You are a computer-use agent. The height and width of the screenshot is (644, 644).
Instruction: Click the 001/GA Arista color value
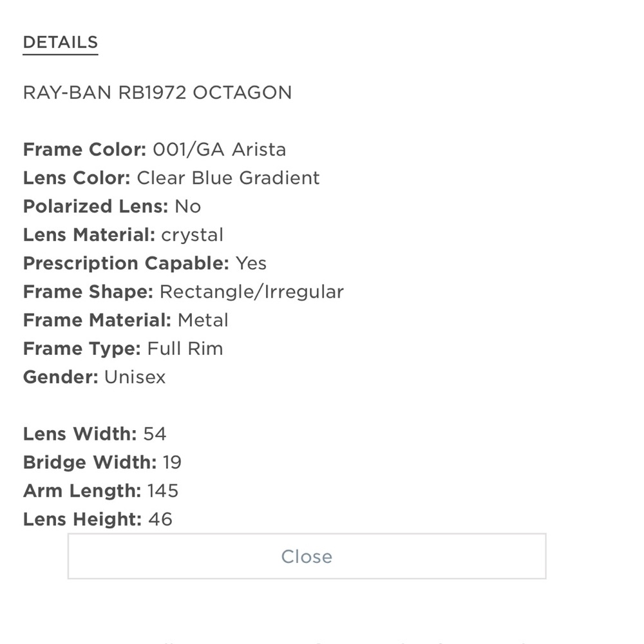coord(220,149)
